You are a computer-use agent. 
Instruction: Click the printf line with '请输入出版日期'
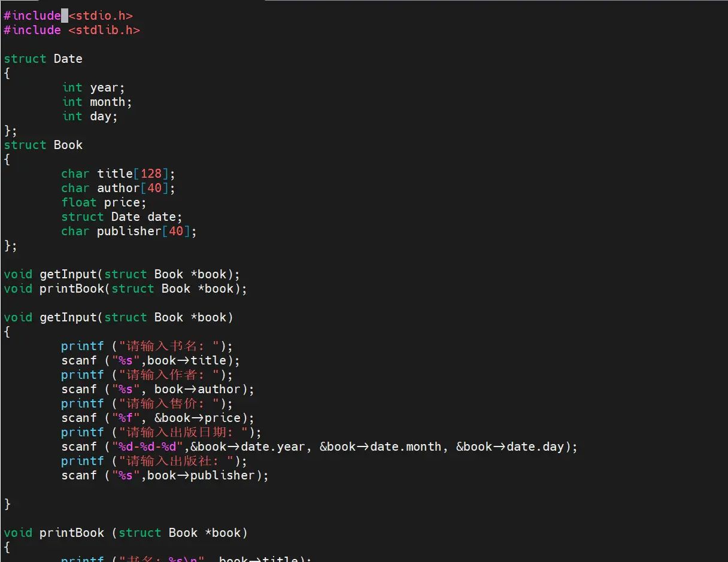(162, 432)
